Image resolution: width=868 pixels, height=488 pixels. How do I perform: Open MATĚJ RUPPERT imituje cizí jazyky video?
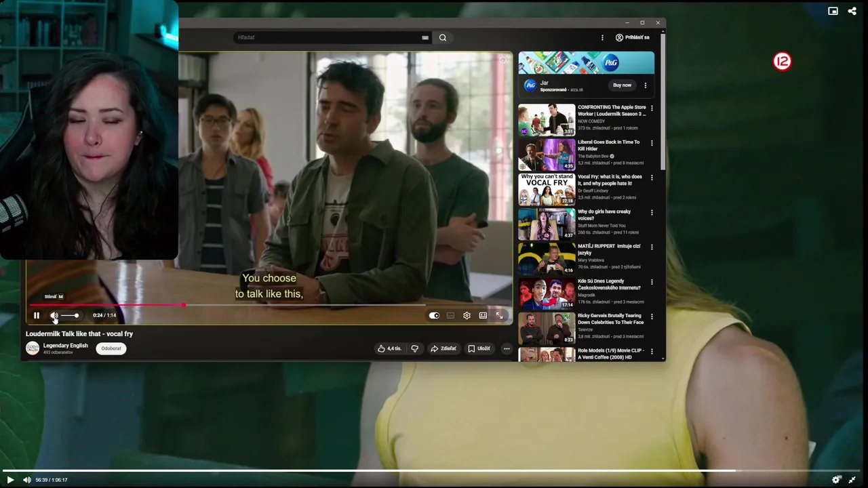tap(609, 249)
